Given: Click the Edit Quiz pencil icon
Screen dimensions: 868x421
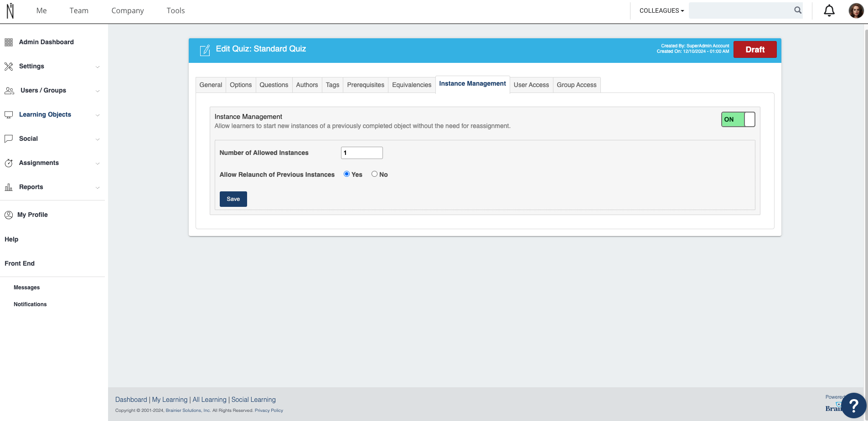Looking at the screenshot, I should tap(205, 50).
